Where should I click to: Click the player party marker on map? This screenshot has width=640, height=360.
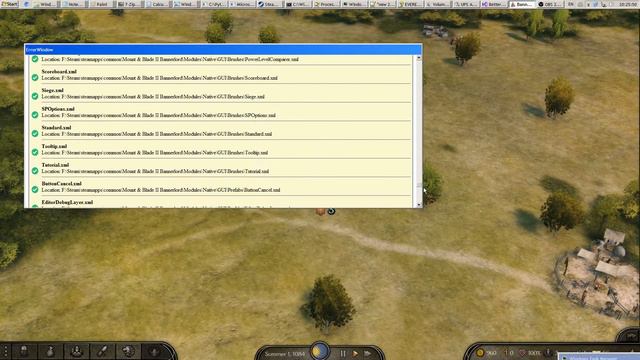pos(320,211)
